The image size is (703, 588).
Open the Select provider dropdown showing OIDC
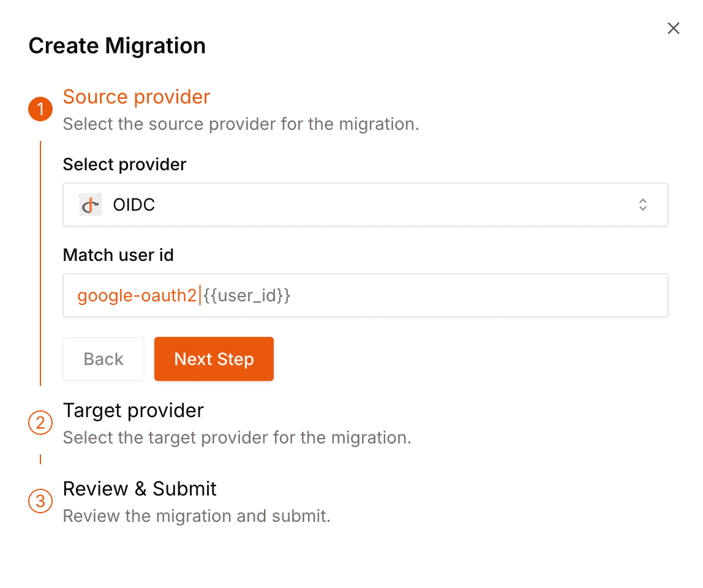tap(365, 205)
